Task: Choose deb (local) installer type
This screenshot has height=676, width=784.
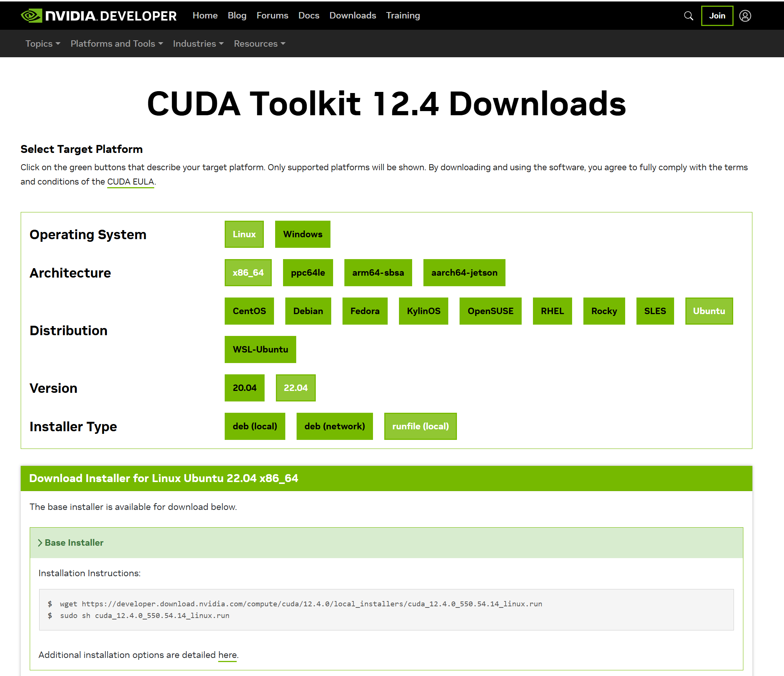Action: point(255,426)
